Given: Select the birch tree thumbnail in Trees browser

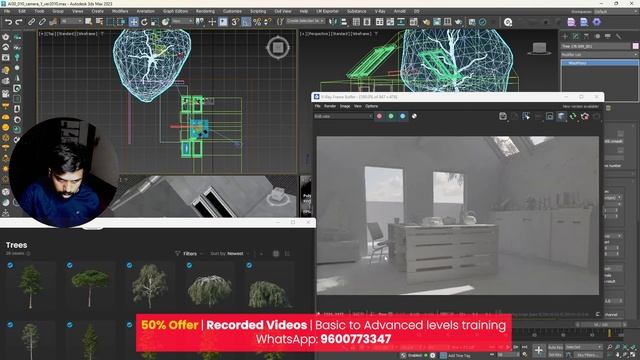Looking at the screenshot, I should point(150,287).
